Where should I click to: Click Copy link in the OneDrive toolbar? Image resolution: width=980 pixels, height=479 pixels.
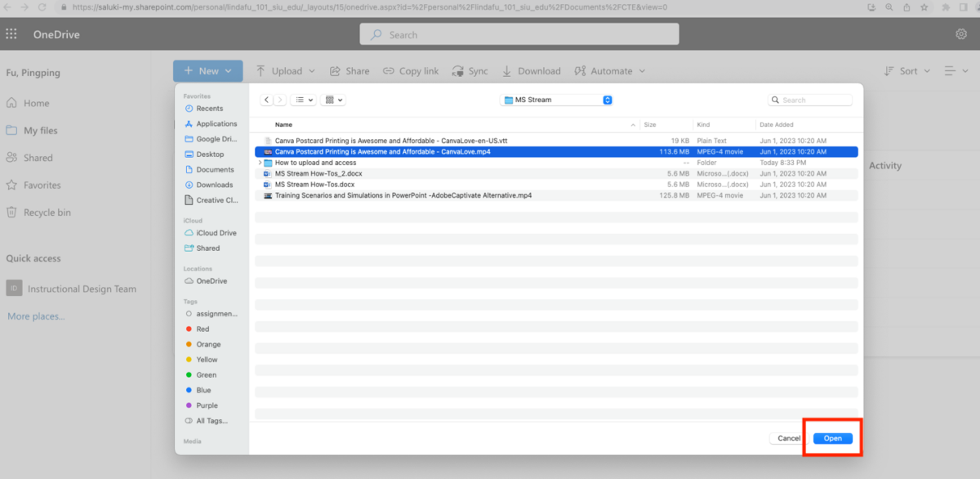(411, 71)
